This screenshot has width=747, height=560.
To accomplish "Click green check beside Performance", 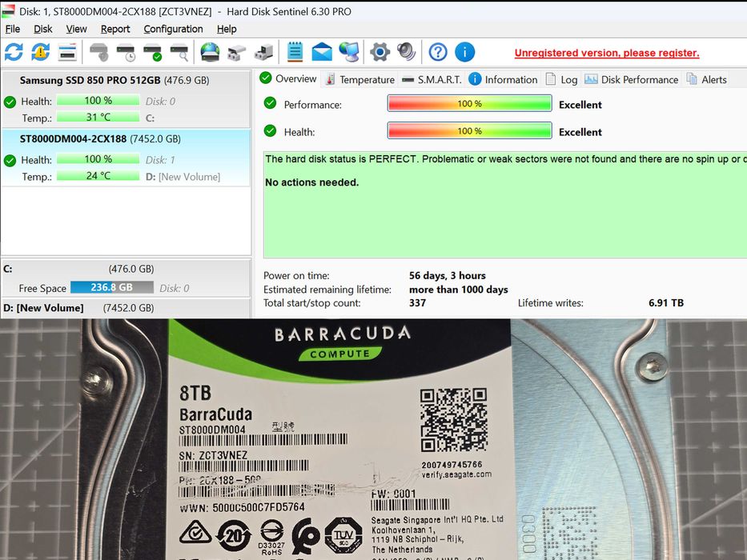I will click(270, 103).
